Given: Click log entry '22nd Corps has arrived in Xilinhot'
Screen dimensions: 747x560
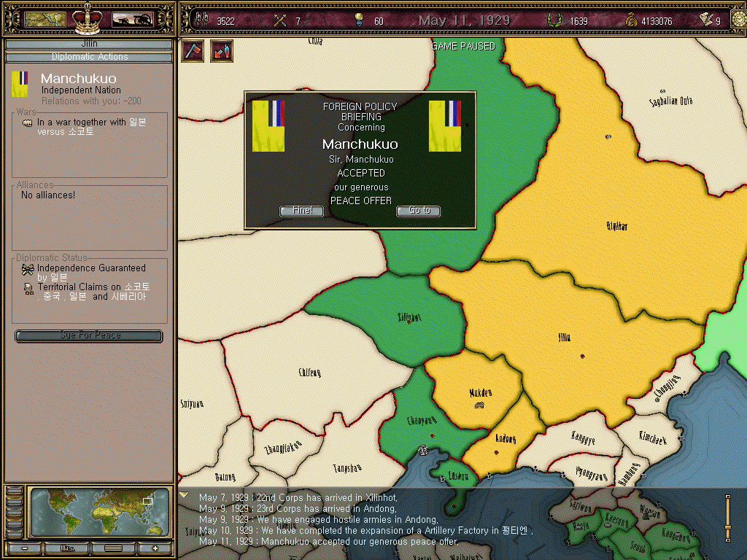Looking at the screenshot, I should (298, 497).
